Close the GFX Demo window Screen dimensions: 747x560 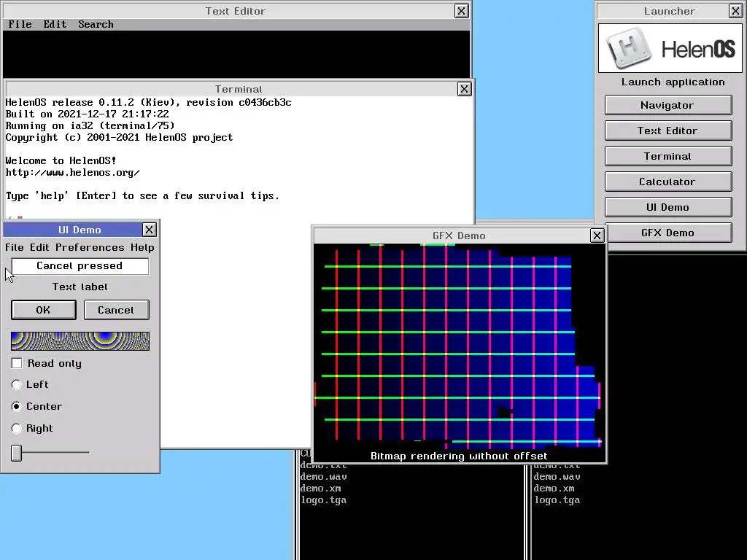[x=597, y=236]
